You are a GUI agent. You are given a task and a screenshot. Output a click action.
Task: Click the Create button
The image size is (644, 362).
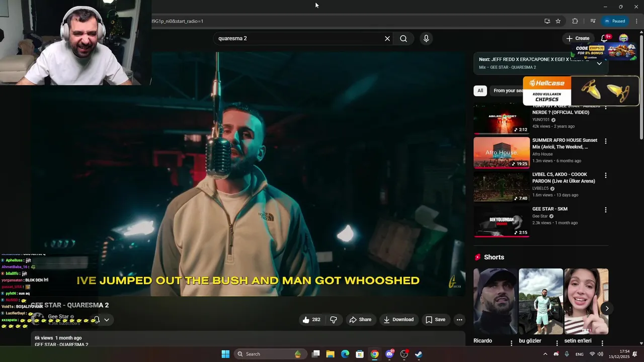(578, 38)
